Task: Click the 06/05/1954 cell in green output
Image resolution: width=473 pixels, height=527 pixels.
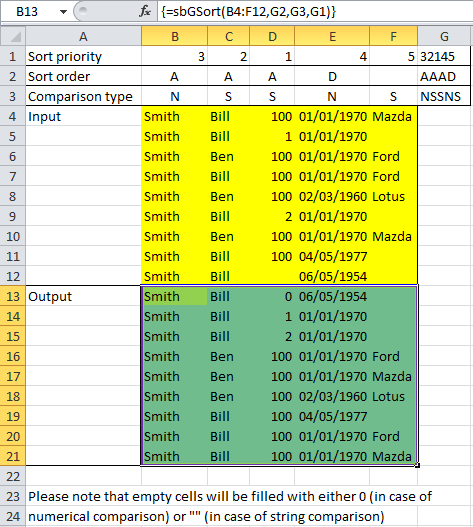Action: [x=332, y=296]
